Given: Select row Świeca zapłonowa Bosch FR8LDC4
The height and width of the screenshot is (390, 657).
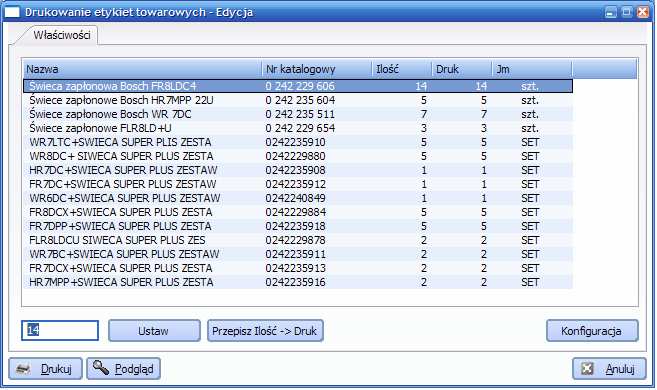Looking at the screenshot, I should [298, 86].
